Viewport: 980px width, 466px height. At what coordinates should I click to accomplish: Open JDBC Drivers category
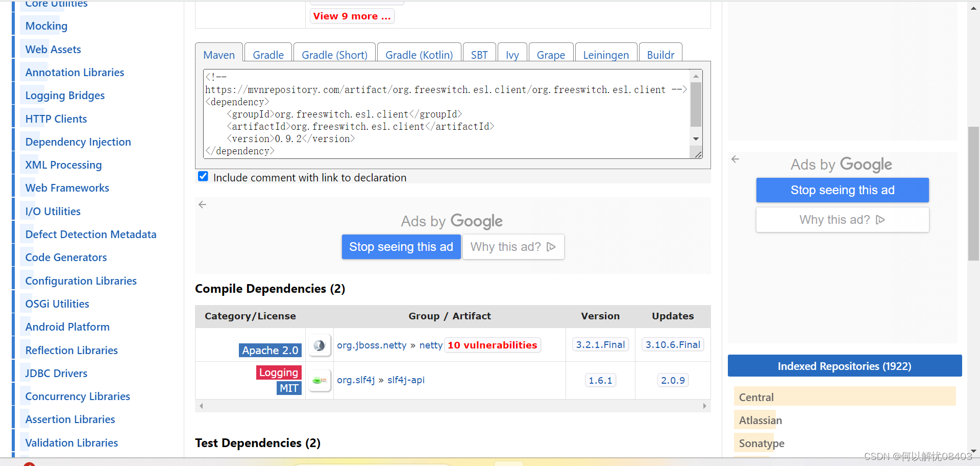click(x=56, y=374)
